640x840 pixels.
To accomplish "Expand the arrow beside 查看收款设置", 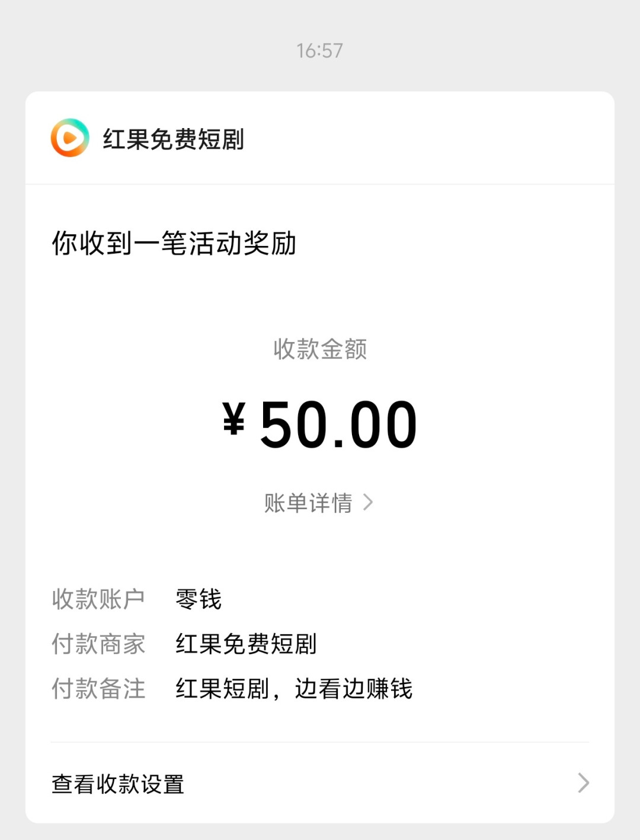I will pyautogui.click(x=584, y=783).
